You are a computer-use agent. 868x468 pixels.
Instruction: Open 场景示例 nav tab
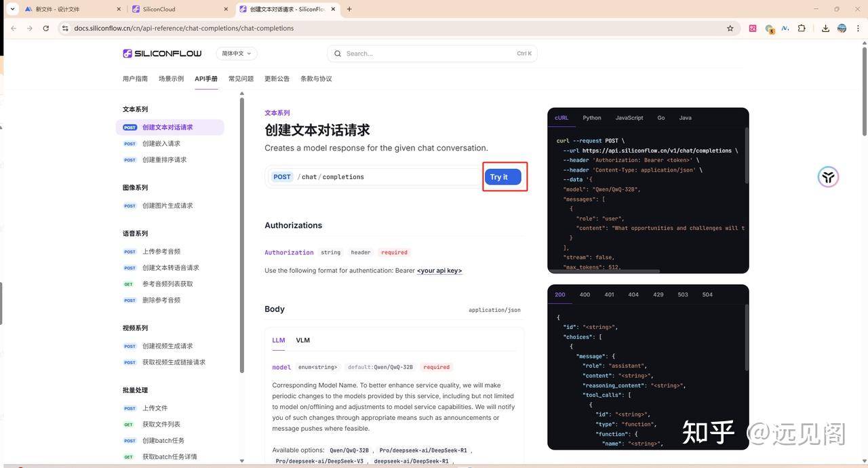click(171, 79)
